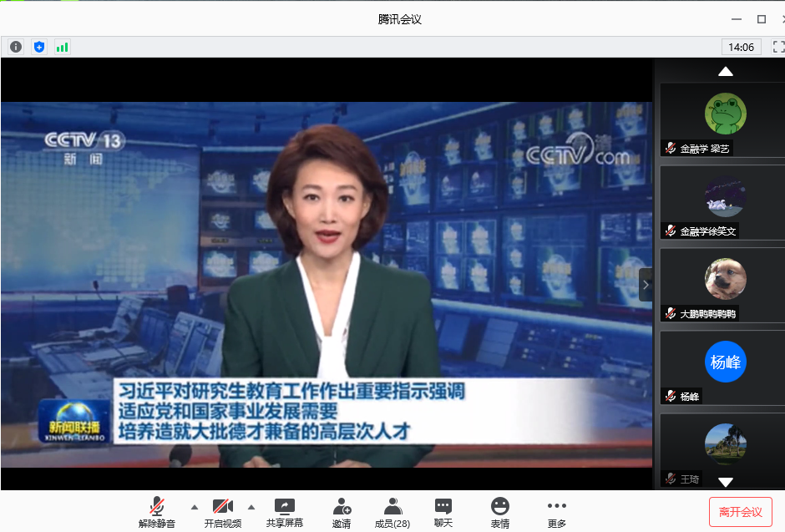Open the more (更多) options menu
The width and height of the screenshot is (785, 532).
point(556,512)
